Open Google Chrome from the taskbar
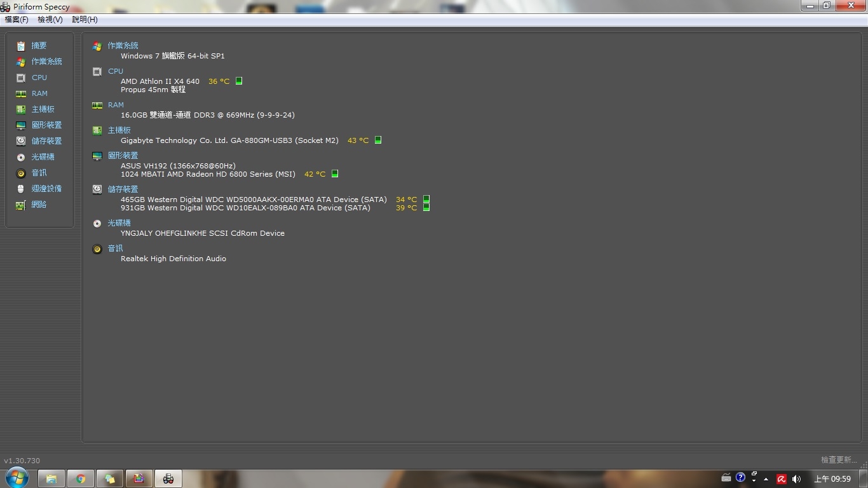The width and height of the screenshot is (868, 488). pos(81,478)
